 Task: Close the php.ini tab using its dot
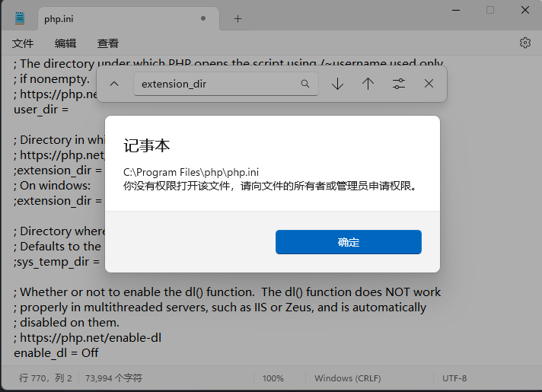[x=203, y=18]
